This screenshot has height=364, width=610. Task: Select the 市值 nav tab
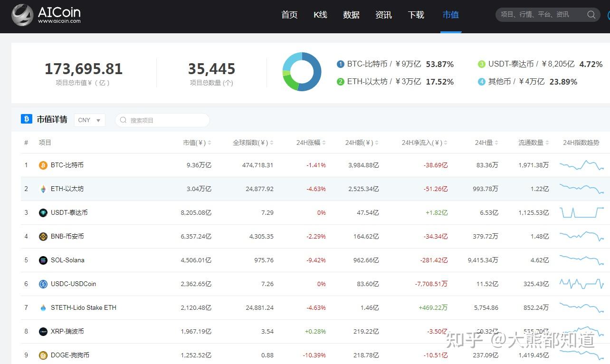[451, 15]
